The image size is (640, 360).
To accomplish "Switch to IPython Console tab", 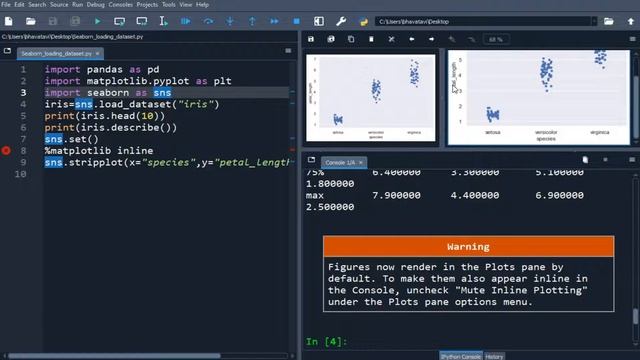I will pos(461,356).
